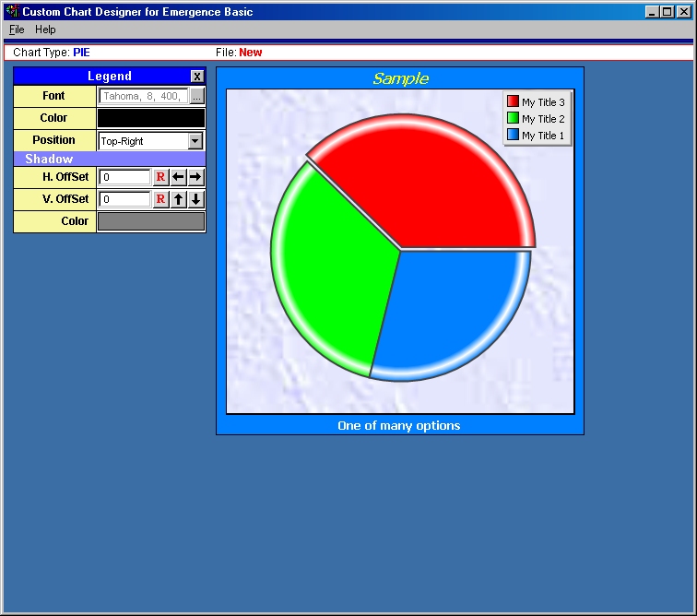
Task: Open the Help menu
Action: 45,30
